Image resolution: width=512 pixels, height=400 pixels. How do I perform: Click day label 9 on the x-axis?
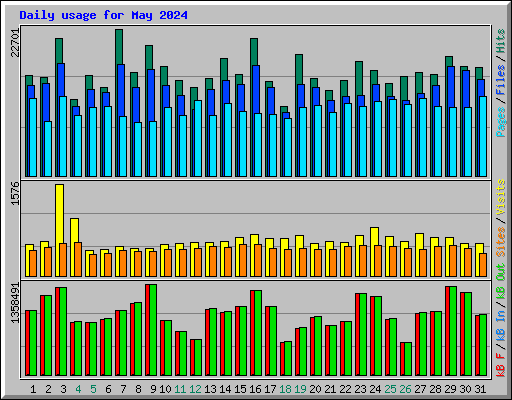153,389
